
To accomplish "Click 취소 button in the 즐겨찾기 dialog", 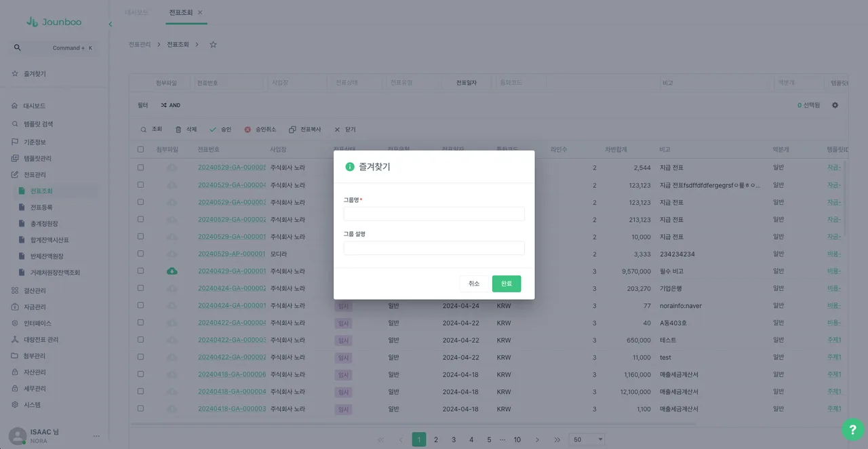I will point(474,284).
